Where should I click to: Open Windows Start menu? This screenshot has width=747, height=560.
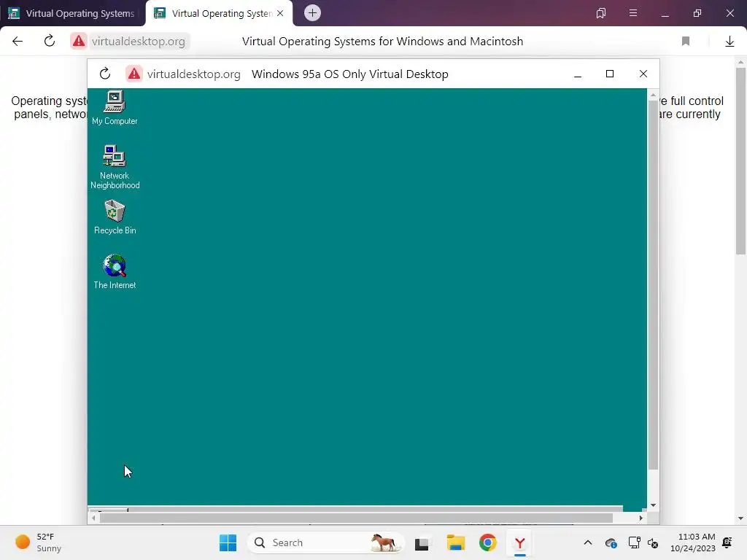point(228,542)
